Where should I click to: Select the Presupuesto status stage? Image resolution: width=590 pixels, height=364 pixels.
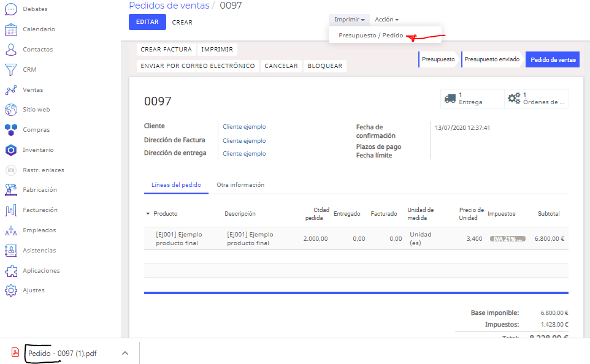(438, 59)
